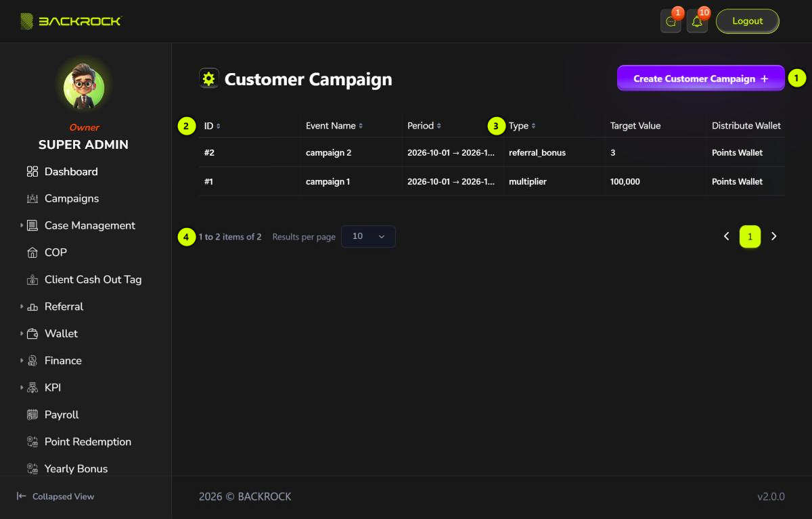Click target value '3'
This screenshot has height=519, width=812.
613,153
